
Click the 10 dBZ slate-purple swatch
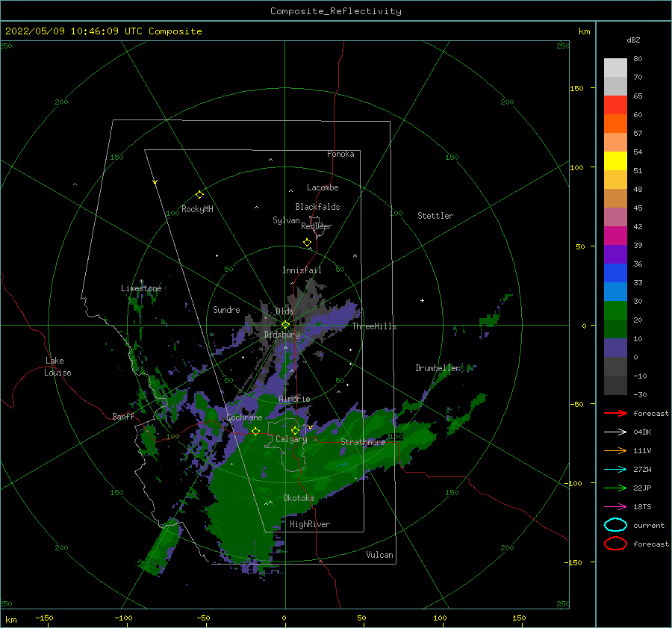615,347
